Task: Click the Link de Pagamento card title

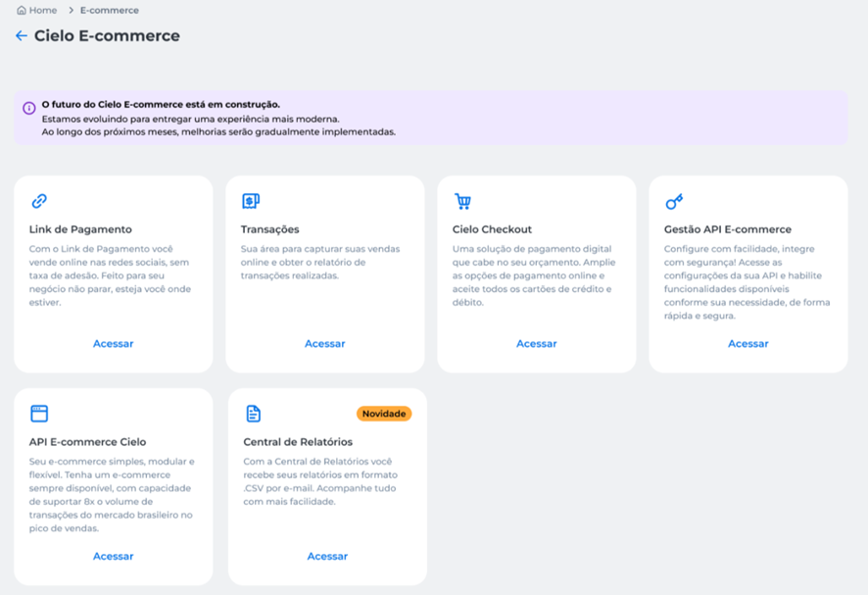Action: point(80,229)
